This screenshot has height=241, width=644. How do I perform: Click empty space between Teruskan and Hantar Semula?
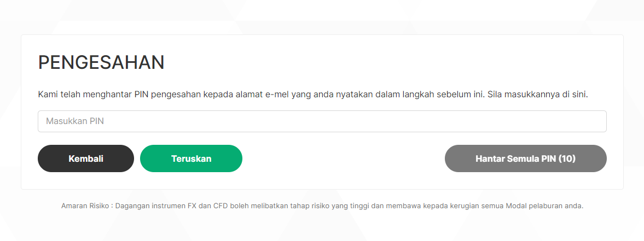344,158
